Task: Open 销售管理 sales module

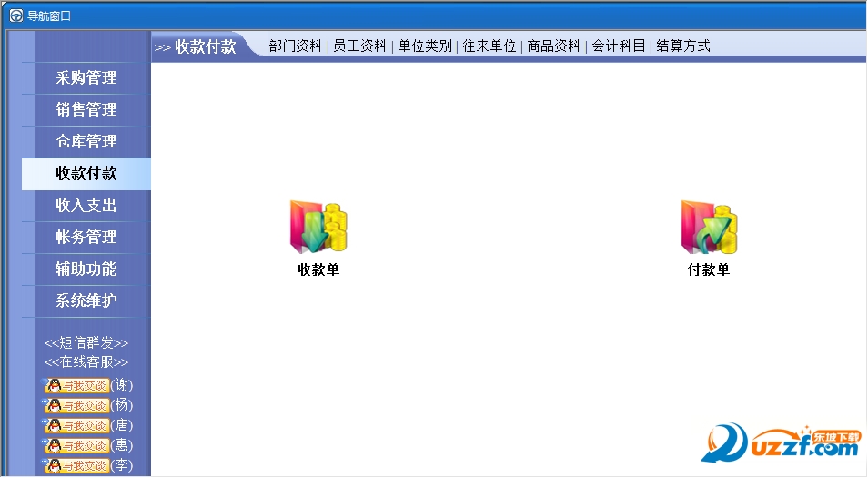Action: (86, 109)
